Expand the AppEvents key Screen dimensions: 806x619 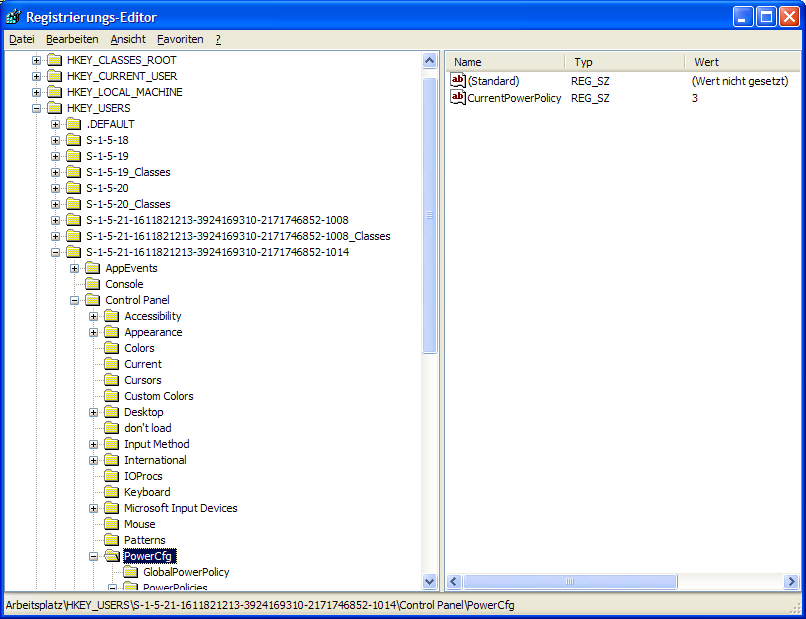75,268
